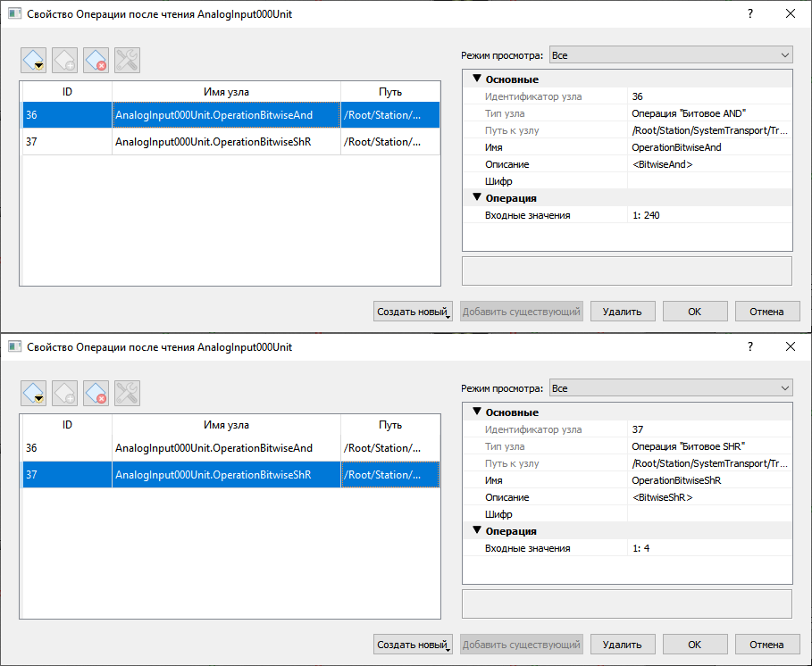This screenshot has width=812, height=666.
Task: Click the create-node icon in the lower dialog
Action: [x=34, y=393]
